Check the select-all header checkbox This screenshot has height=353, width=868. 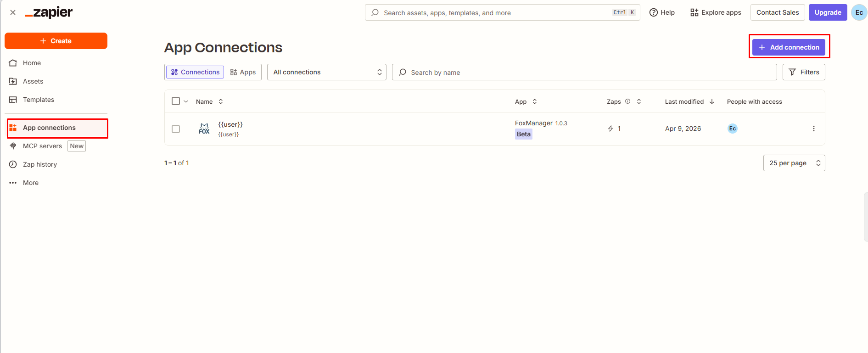[176, 101]
